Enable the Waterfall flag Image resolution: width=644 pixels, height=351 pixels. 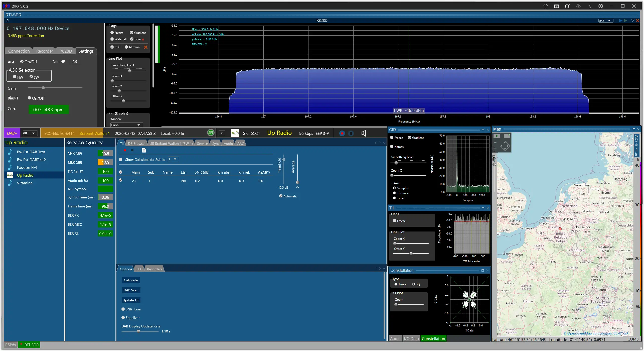coord(112,39)
